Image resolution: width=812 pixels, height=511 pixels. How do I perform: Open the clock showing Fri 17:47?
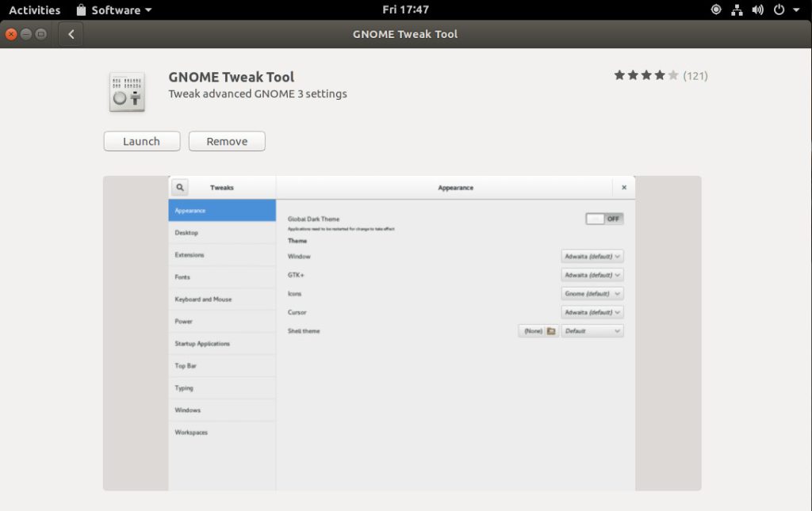(x=405, y=10)
